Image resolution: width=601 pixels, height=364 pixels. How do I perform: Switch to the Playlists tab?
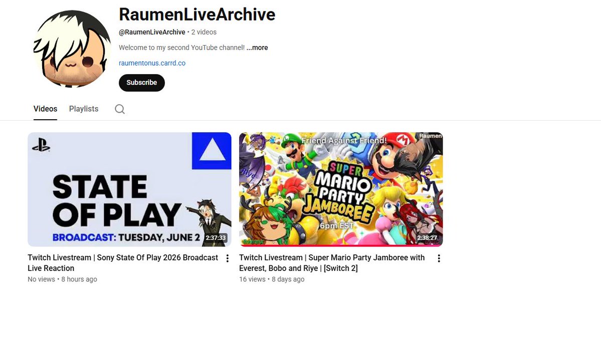click(84, 109)
